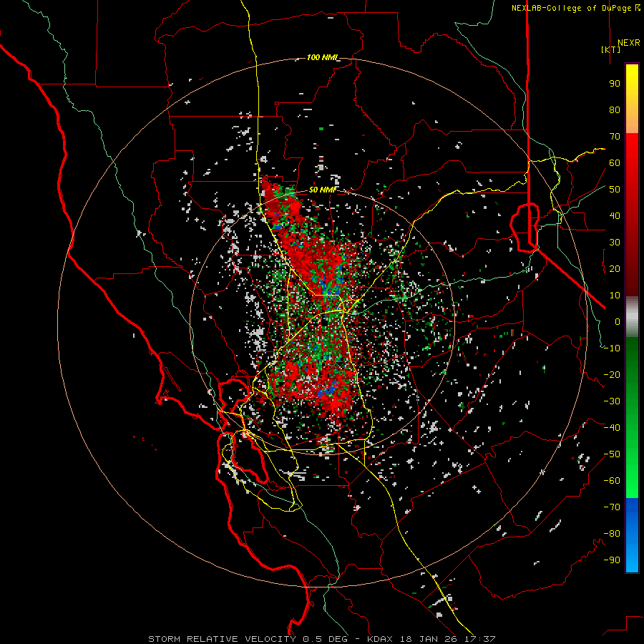Select the -10 value on velocity scale
The image size is (644, 644).
(612, 348)
